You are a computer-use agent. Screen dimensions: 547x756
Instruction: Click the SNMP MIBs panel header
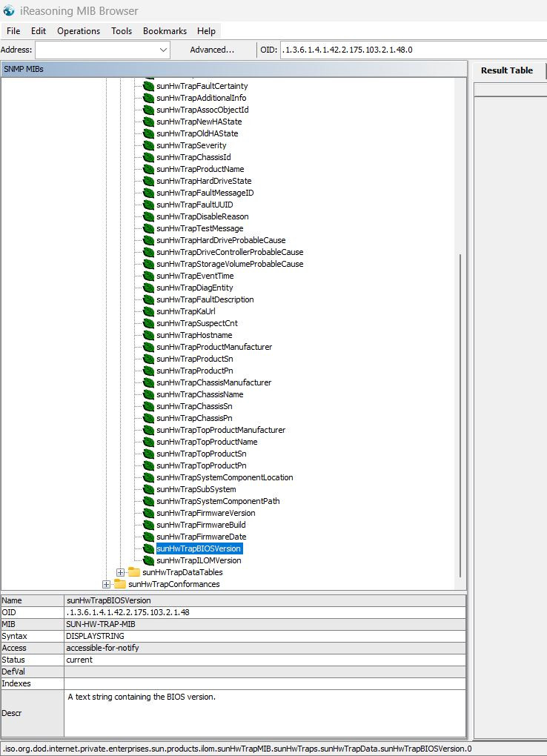click(x=234, y=69)
